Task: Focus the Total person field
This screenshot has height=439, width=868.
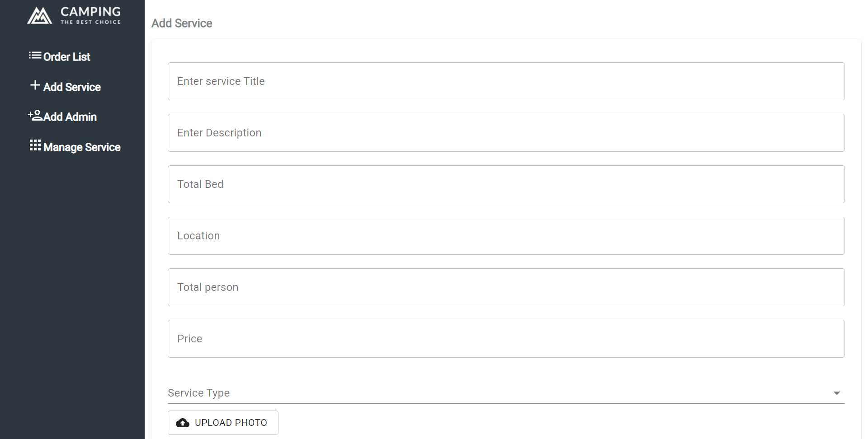Action: point(506,287)
